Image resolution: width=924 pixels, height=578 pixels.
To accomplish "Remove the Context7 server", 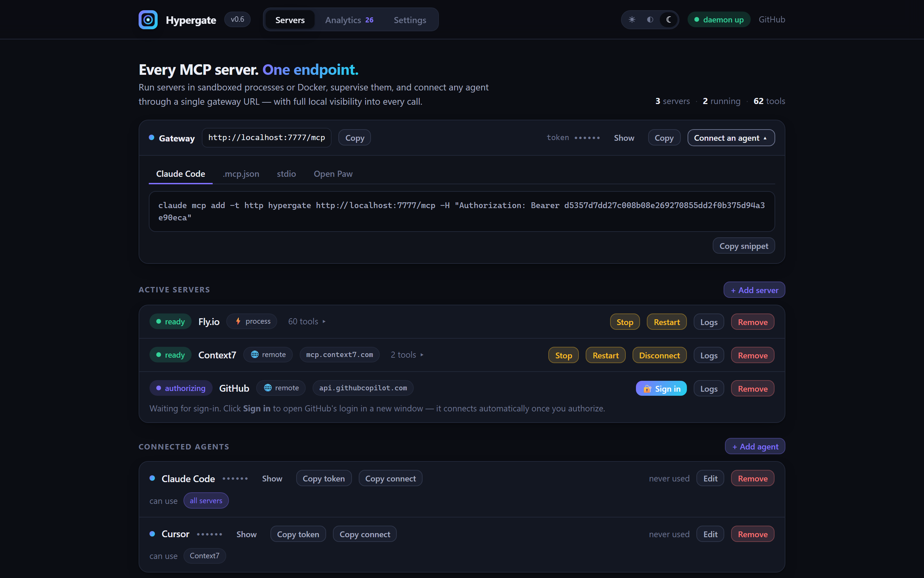I will click(752, 355).
